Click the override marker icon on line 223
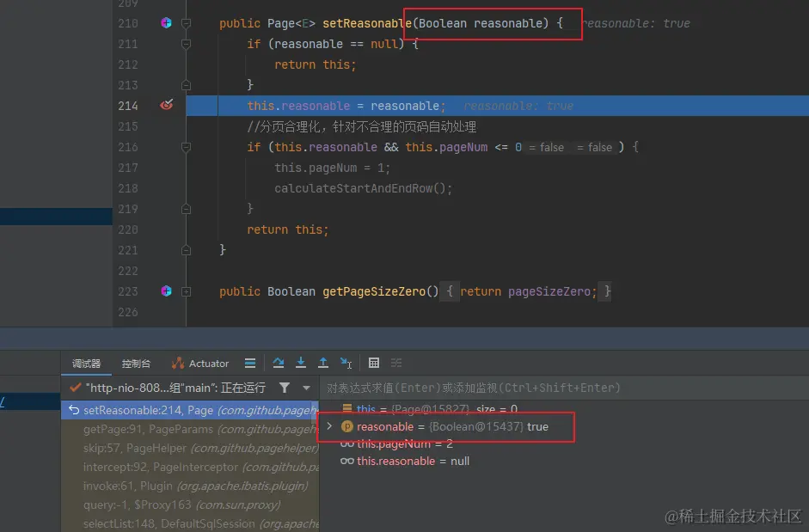The image size is (809, 532). coord(166,291)
